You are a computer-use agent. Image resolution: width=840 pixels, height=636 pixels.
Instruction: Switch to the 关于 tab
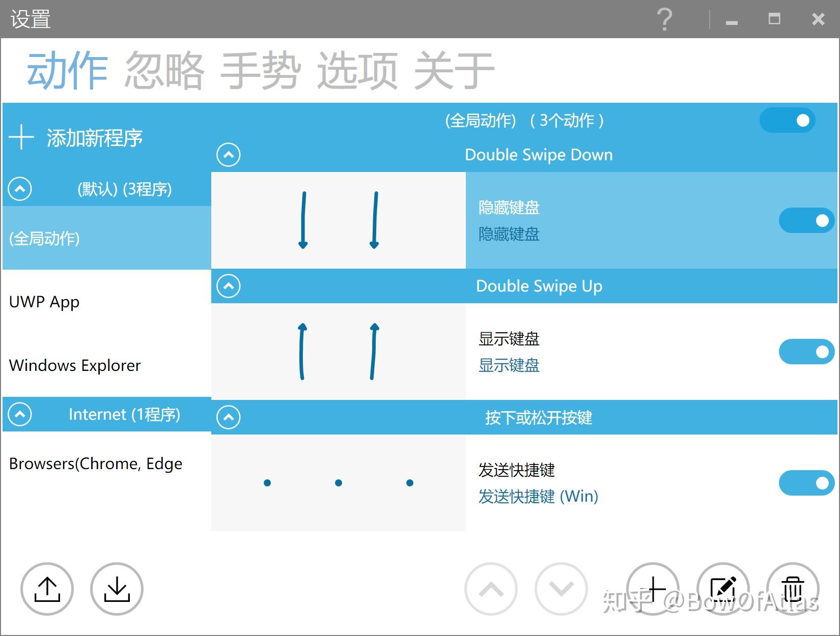[454, 70]
